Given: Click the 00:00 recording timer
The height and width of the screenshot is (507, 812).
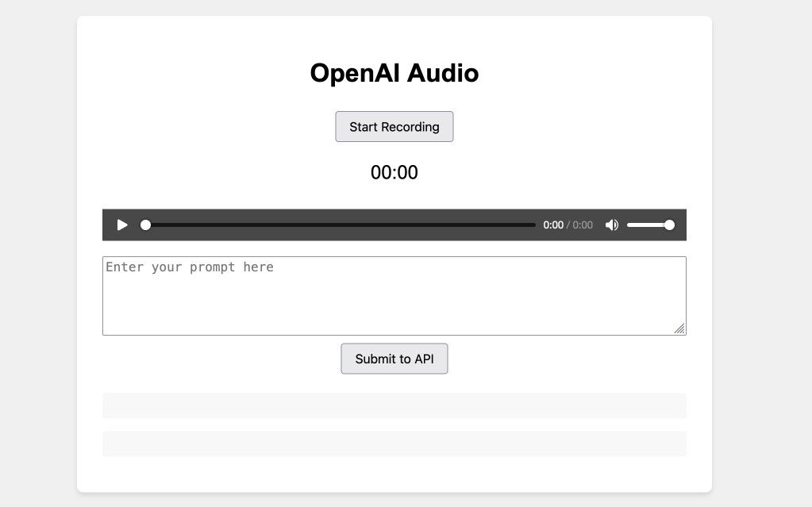Looking at the screenshot, I should click(394, 173).
